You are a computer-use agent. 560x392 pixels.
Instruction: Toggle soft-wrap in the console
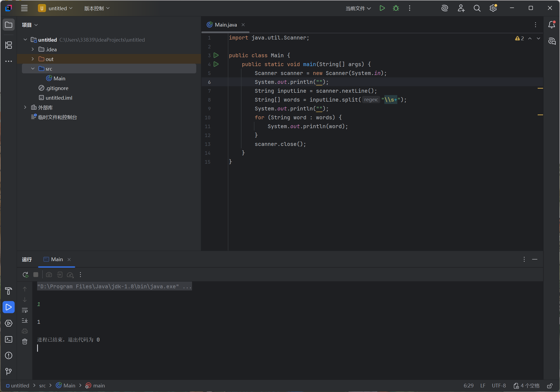coord(25,310)
